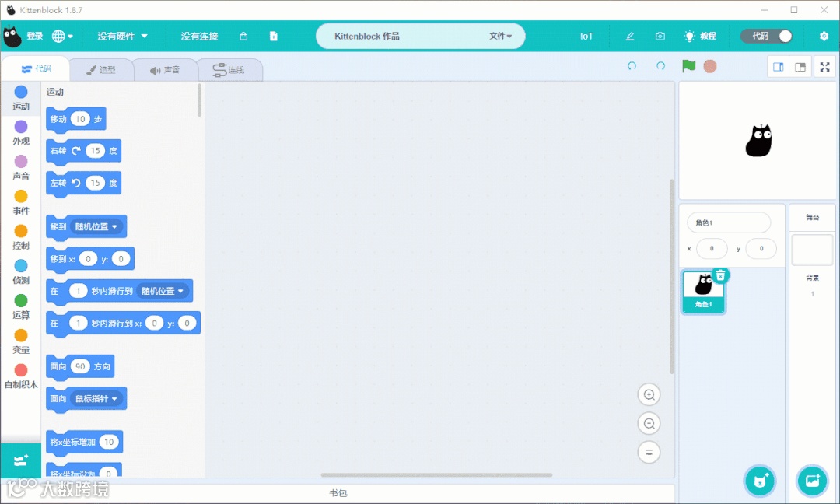The image size is (840, 504).
Task: Click 90 value in 面向 方向 block
Action: tap(80, 366)
